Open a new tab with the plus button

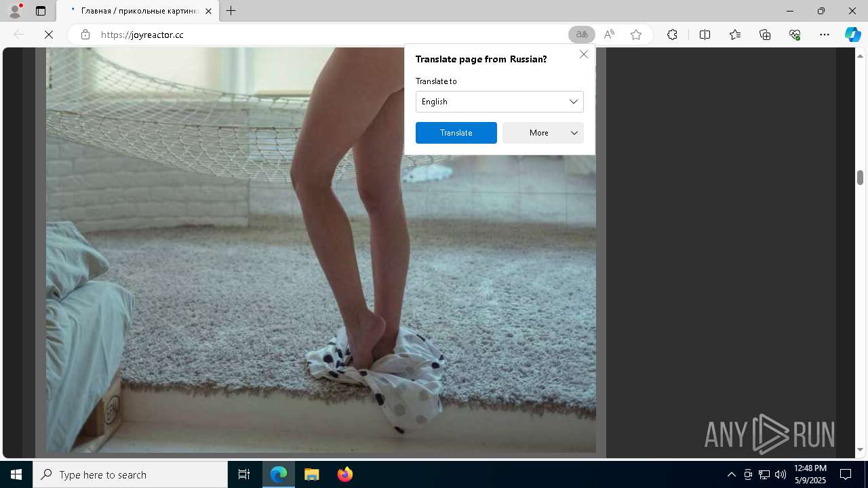(231, 11)
